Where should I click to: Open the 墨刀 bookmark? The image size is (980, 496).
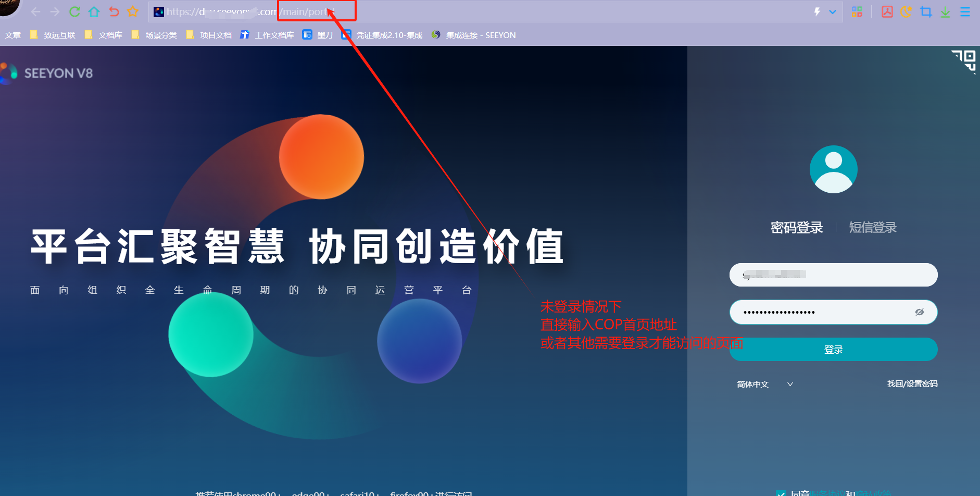[x=318, y=35]
